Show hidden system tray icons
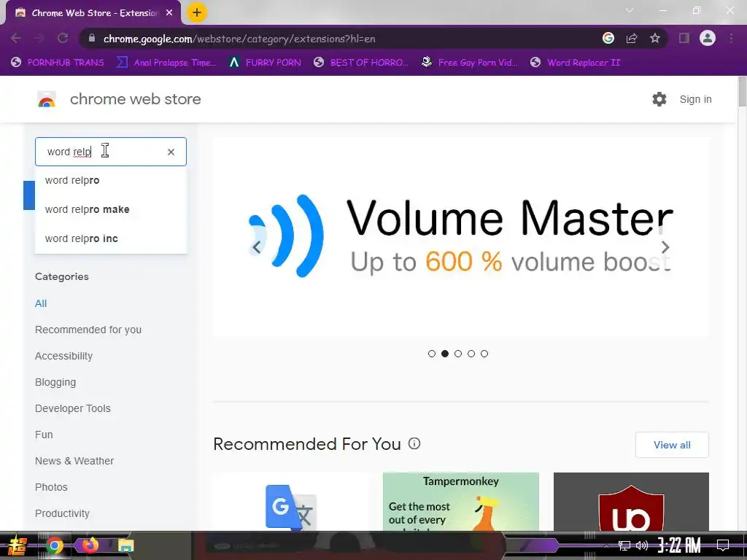Viewport: 747px width, 560px height. click(606, 545)
